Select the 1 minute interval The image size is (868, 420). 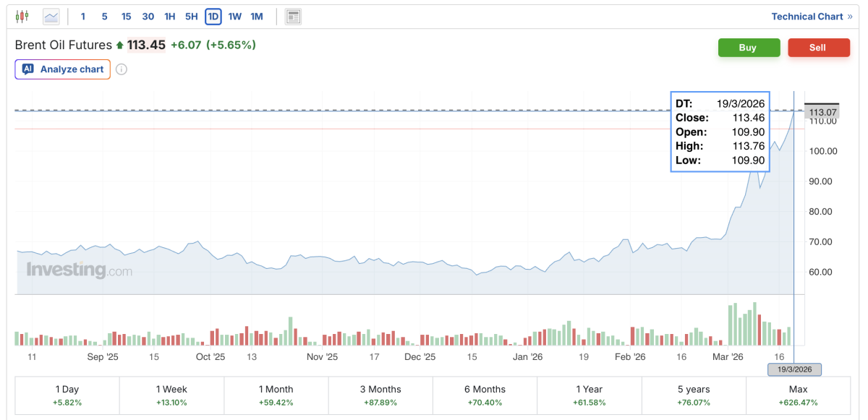click(83, 16)
